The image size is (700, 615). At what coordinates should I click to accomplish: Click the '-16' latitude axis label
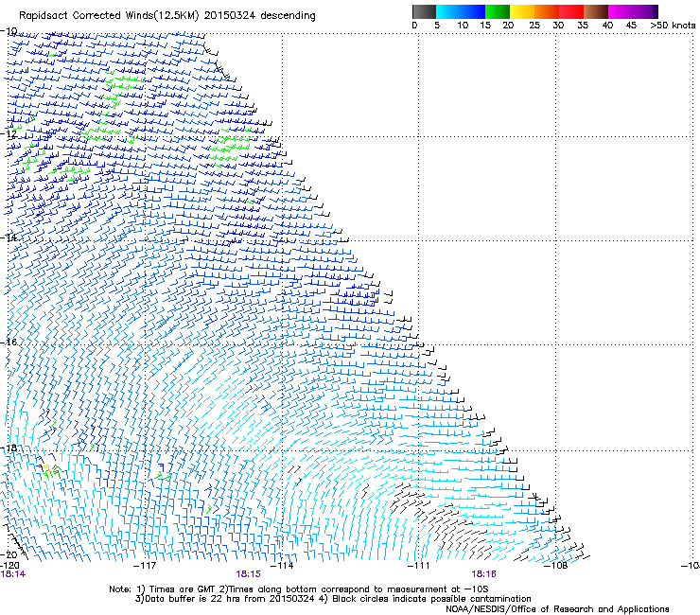tap(9, 343)
